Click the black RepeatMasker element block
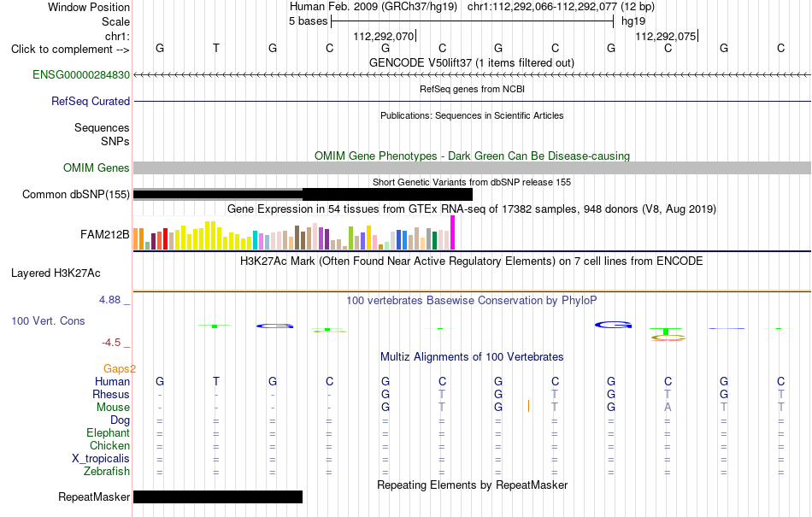 coord(218,496)
